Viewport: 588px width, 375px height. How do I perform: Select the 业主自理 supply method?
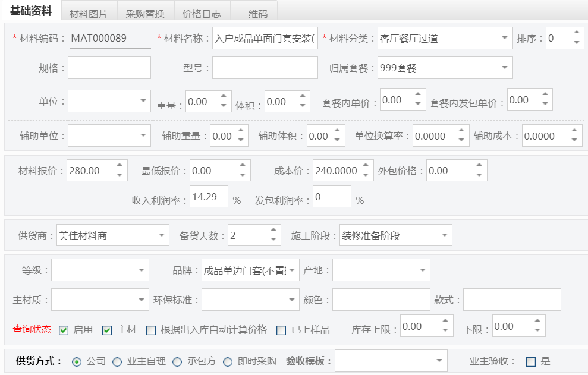(x=117, y=361)
